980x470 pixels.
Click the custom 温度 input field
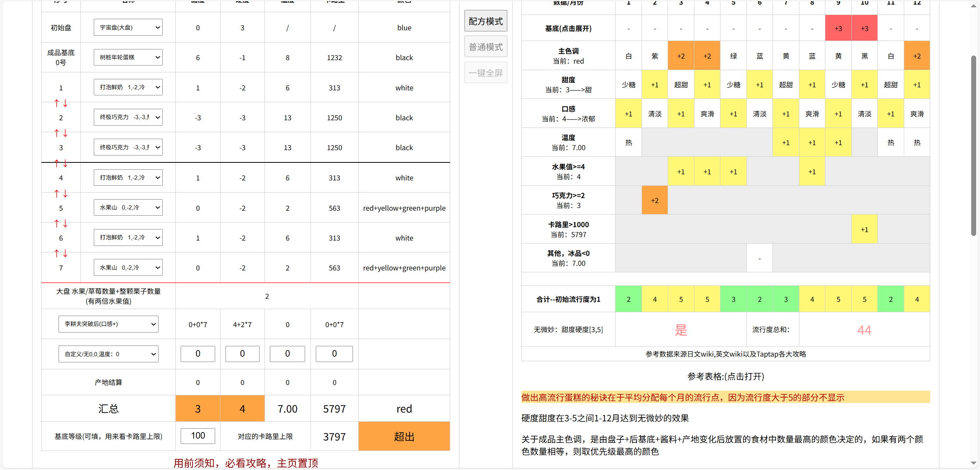click(287, 354)
